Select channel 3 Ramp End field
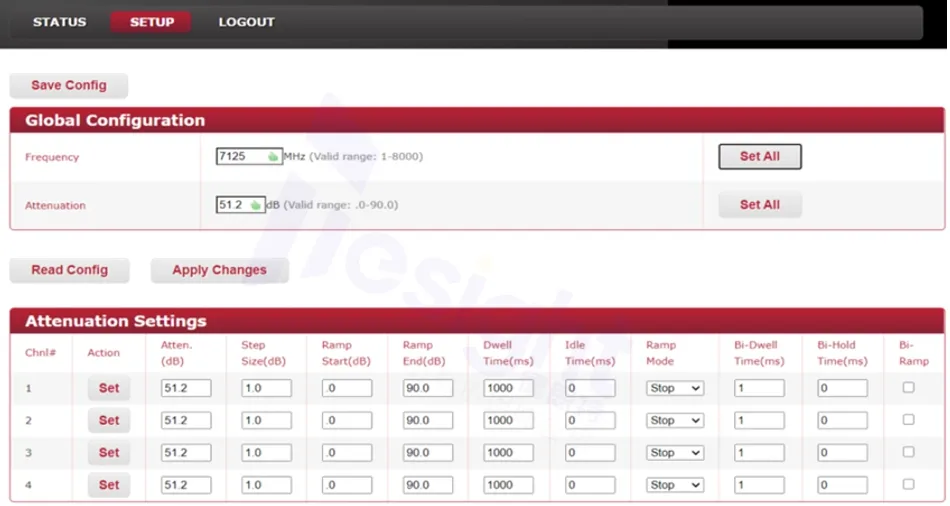The height and width of the screenshot is (506, 950). tap(427, 453)
